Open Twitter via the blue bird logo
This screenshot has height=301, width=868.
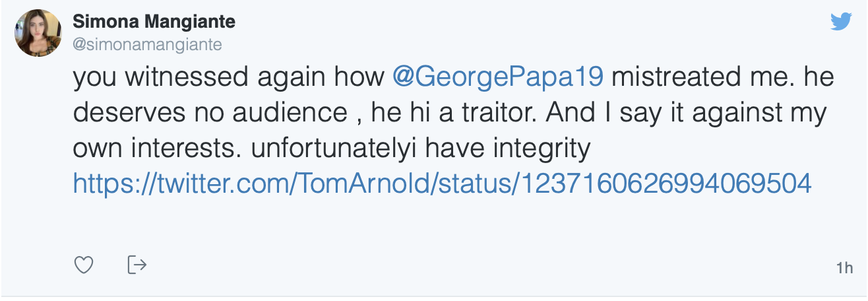pyautogui.click(x=840, y=22)
